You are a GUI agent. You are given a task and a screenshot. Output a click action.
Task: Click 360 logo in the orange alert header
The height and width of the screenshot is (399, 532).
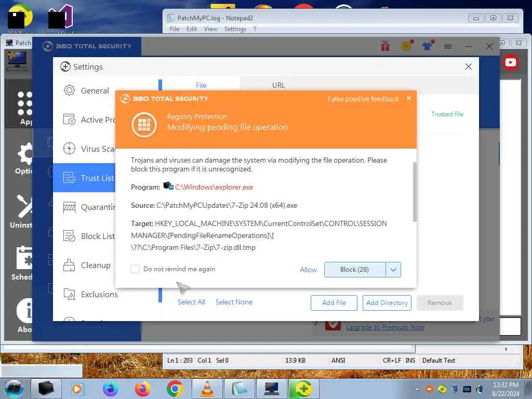[x=125, y=99]
